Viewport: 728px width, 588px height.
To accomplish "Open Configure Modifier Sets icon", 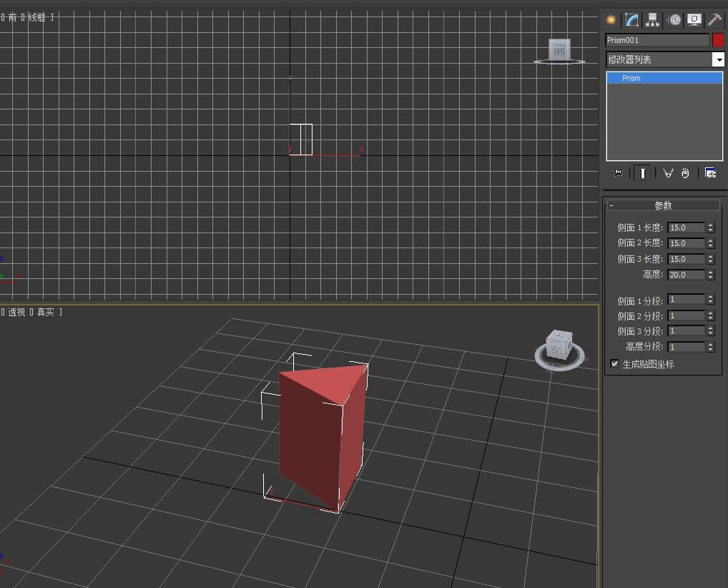I will pos(710,173).
